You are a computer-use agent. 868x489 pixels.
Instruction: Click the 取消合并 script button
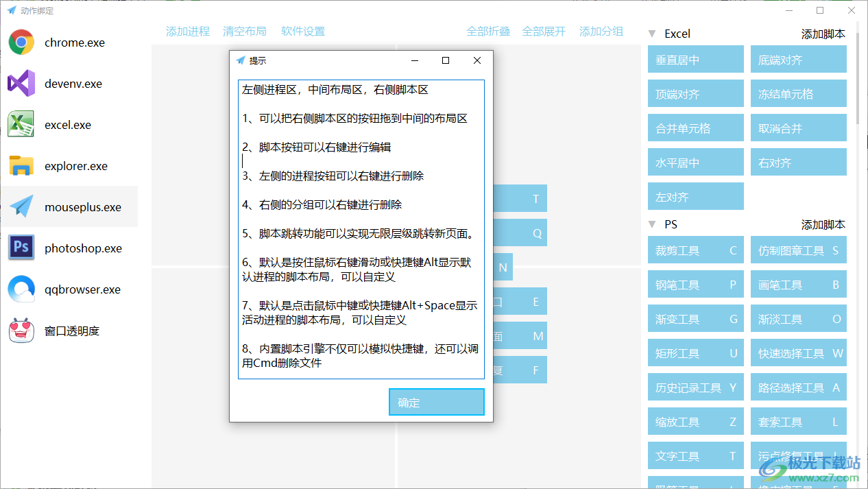[799, 128]
